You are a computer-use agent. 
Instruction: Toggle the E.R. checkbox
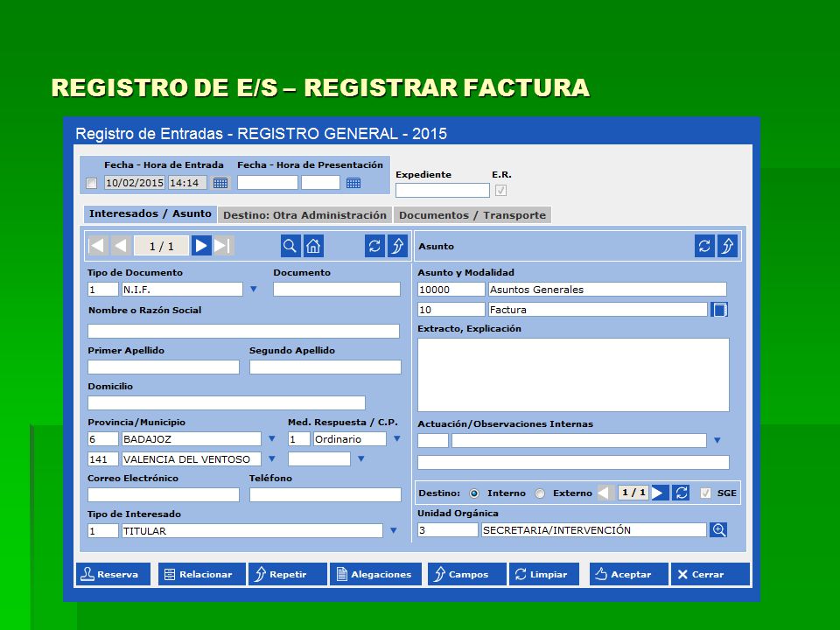coord(500,190)
